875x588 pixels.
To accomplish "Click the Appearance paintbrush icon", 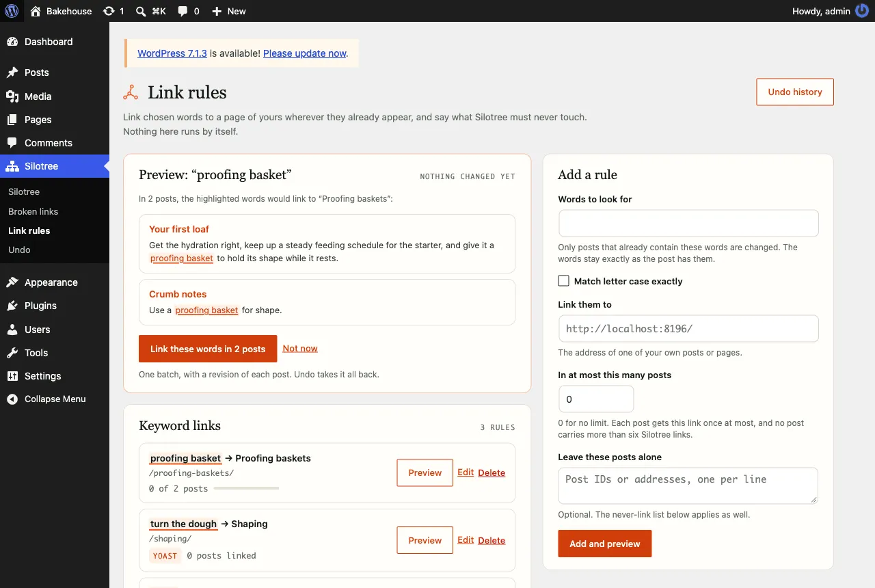I will tap(12, 282).
